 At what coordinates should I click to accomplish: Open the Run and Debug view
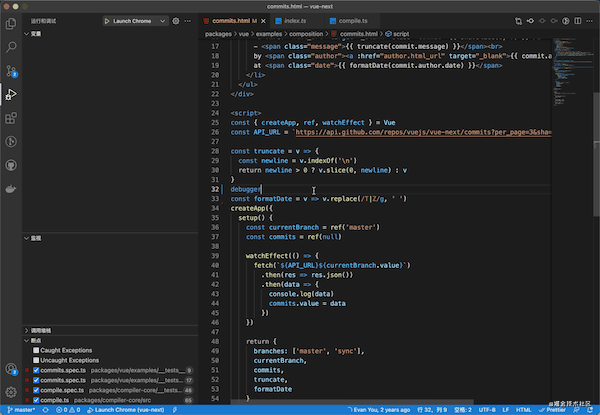click(x=11, y=94)
